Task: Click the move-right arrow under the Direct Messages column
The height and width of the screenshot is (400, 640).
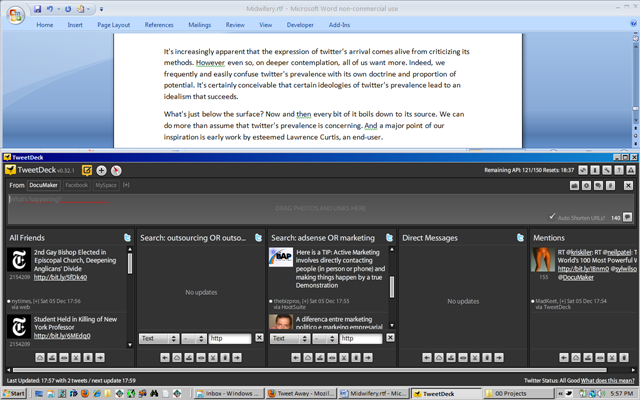Action: click(499, 358)
